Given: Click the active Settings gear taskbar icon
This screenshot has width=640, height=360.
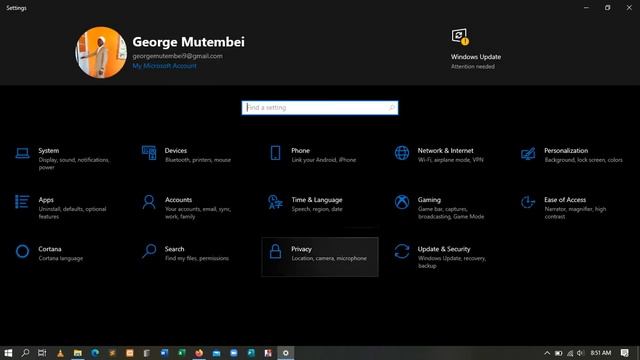Looking at the screenshot, I should point(286,353).
